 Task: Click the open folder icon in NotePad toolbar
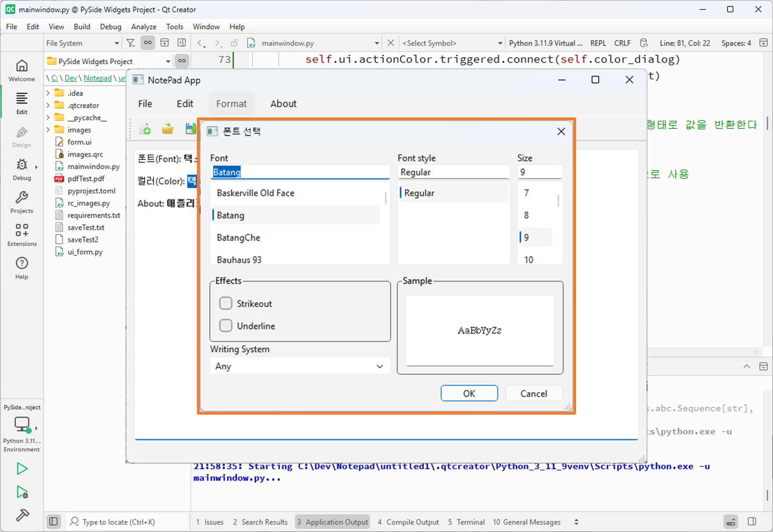[x=167, y=128]
